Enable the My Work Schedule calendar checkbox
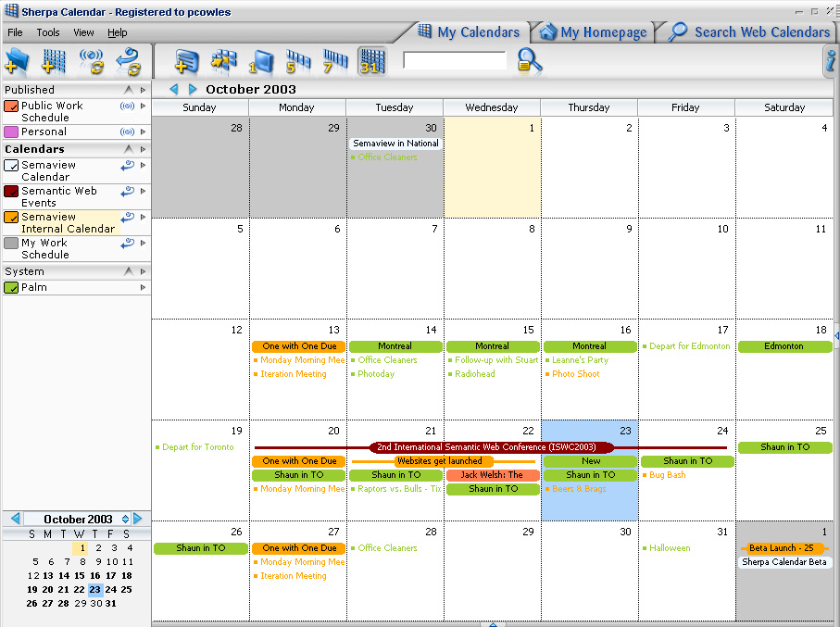Screen dimensions: 840x627 point(11,244)
